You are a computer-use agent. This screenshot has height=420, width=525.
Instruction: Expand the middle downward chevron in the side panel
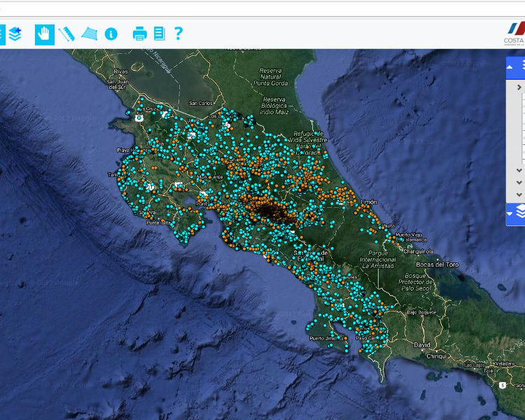519,182
